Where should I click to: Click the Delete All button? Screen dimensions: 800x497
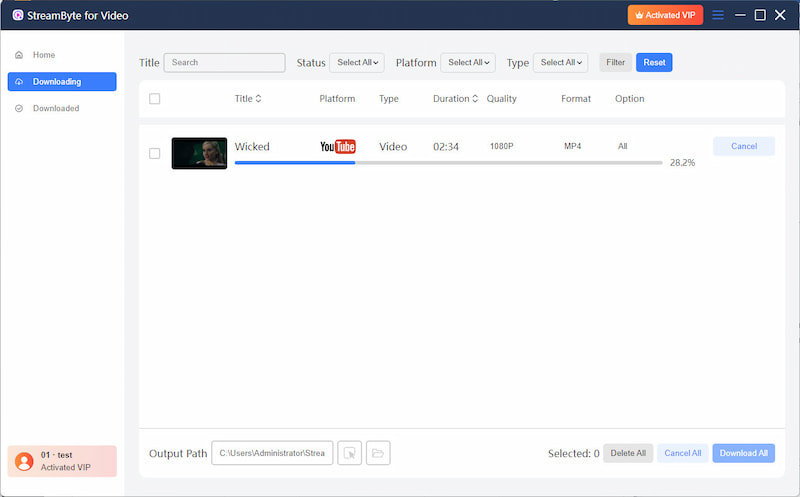tap(628, 453)
